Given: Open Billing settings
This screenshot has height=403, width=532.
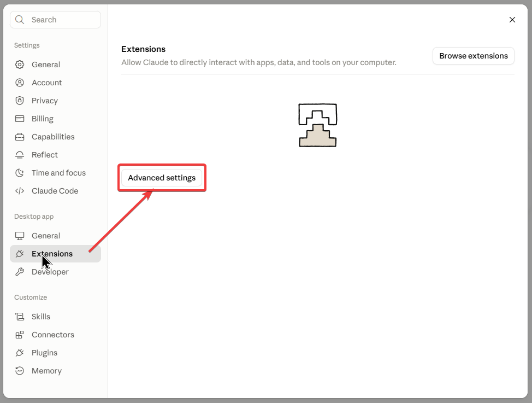Looking at the screenshot, I should tap(55, 119).
